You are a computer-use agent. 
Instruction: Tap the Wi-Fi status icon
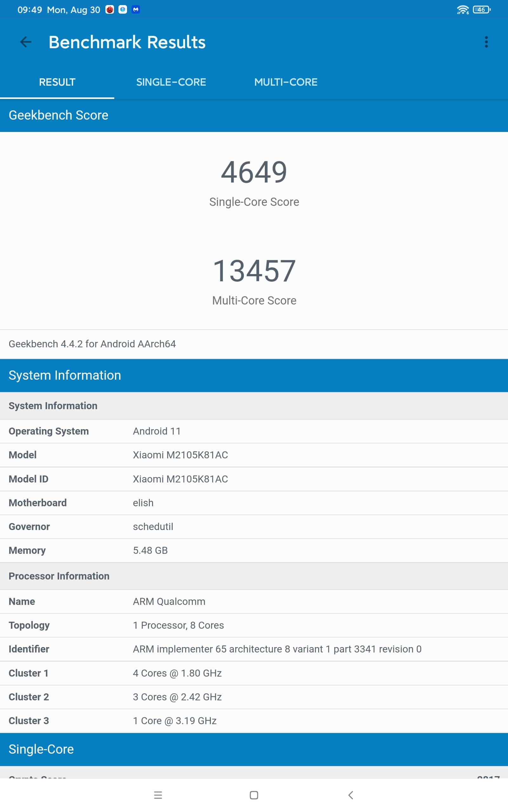pyautogui.click(x=463, y=10)
